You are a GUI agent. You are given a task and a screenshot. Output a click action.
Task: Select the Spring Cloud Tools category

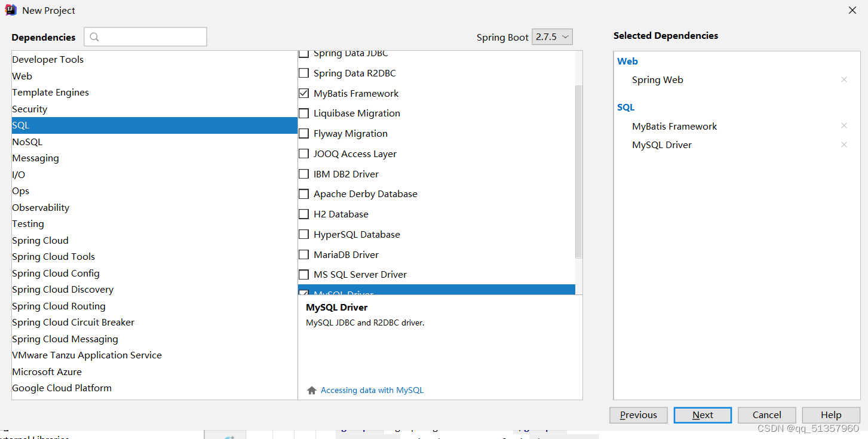154,256
